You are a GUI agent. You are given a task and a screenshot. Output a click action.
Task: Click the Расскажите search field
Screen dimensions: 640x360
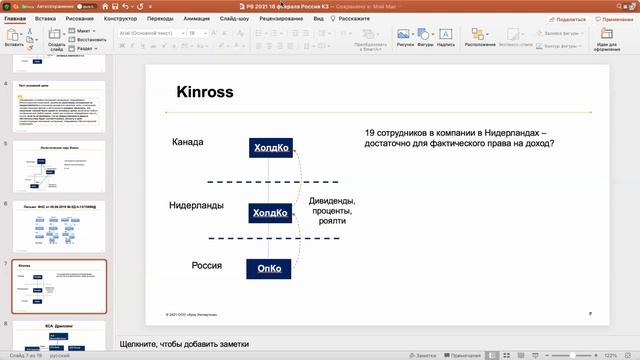350,19
